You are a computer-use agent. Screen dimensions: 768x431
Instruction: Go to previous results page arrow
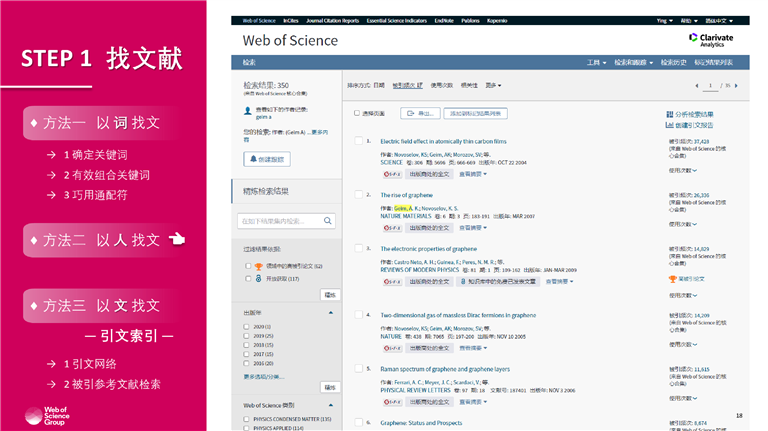pyautogui.click(x=696, y=86)
